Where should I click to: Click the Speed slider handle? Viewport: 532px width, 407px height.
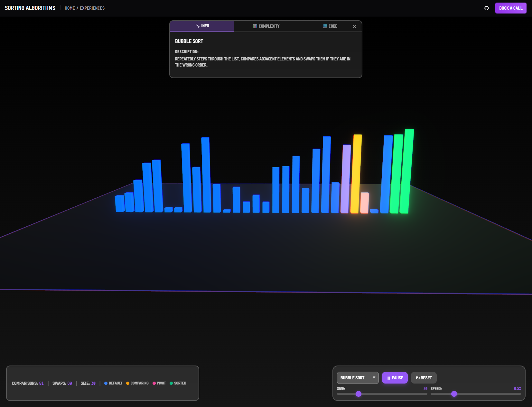454,394
